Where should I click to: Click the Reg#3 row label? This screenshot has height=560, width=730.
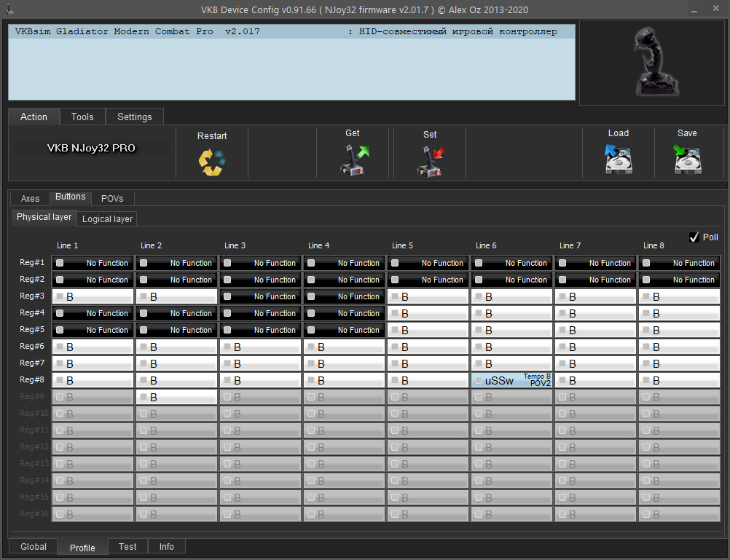click(32, 296)
